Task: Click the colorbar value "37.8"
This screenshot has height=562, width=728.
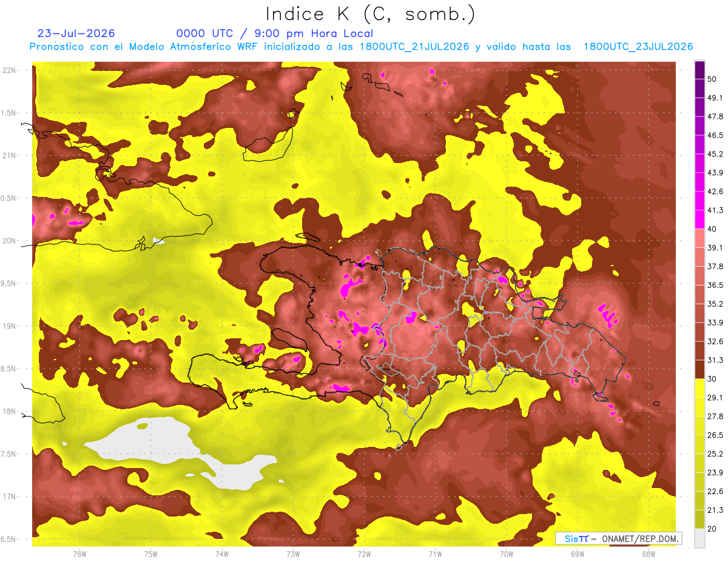Action: pyautogui.click(x=715, y=266)
